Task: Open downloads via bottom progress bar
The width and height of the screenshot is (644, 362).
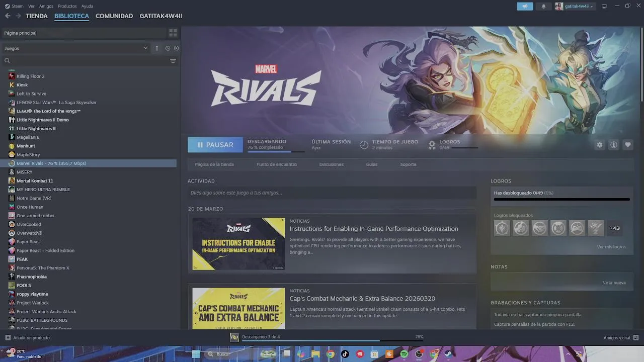Action: (332, 340)
